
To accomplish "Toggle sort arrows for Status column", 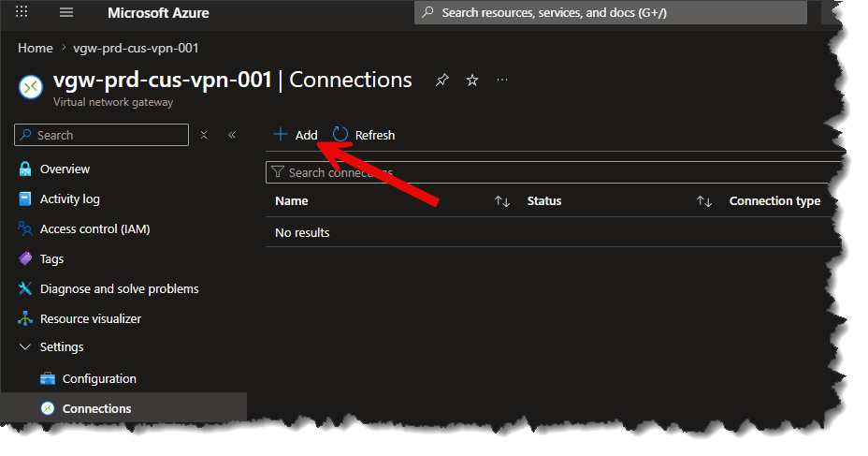I will tap(704, 201).
